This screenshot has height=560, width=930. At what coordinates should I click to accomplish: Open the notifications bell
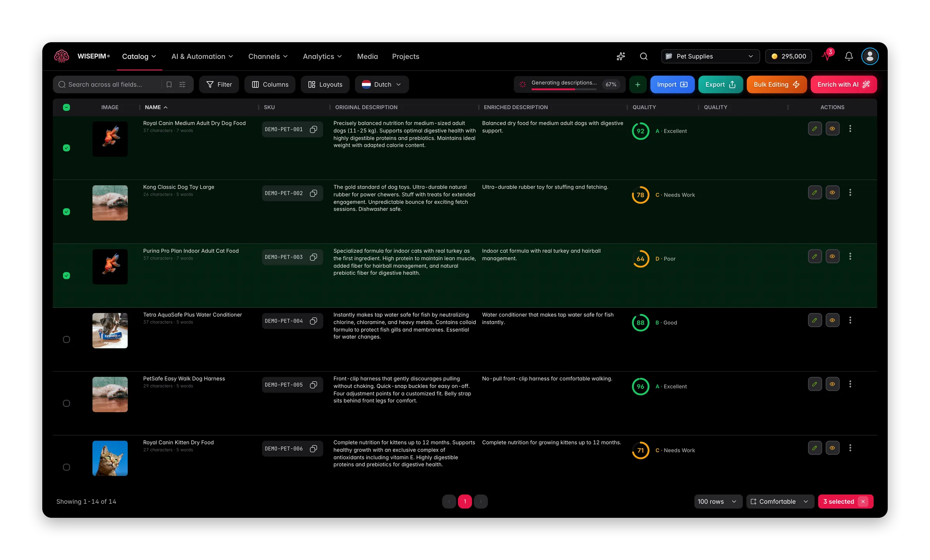849,57
